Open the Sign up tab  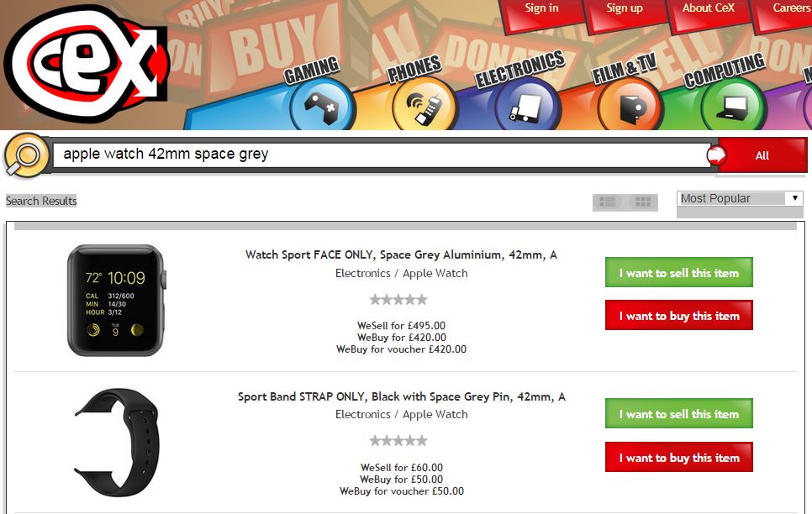pyautogui.click(x=625, y=8)
